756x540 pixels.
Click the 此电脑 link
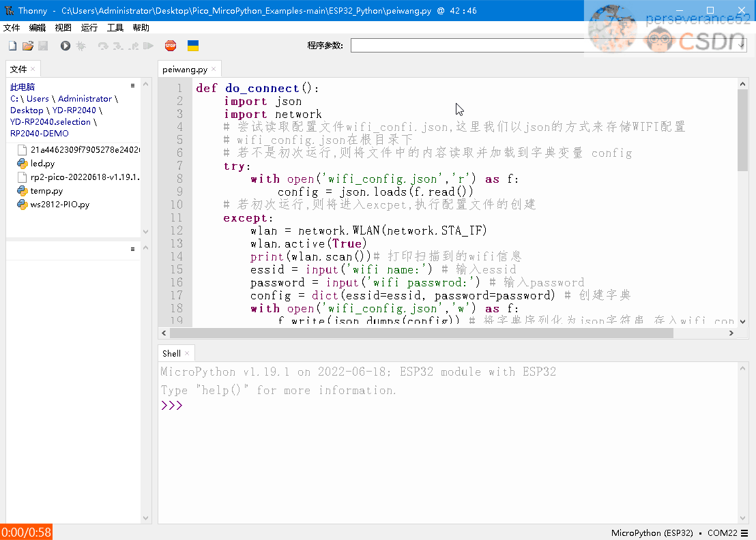click(x=23, y=87)
